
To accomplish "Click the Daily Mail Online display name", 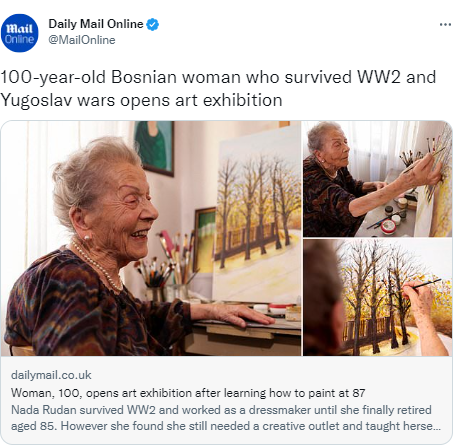I will 96,24.
